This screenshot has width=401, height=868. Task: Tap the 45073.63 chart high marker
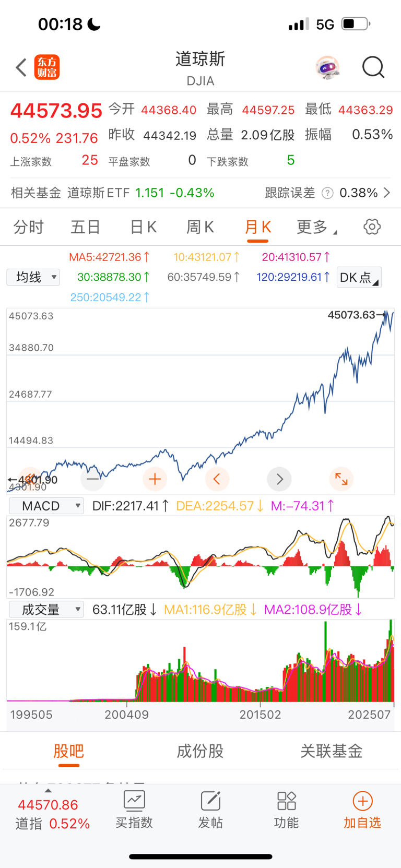tap(357, 315)
